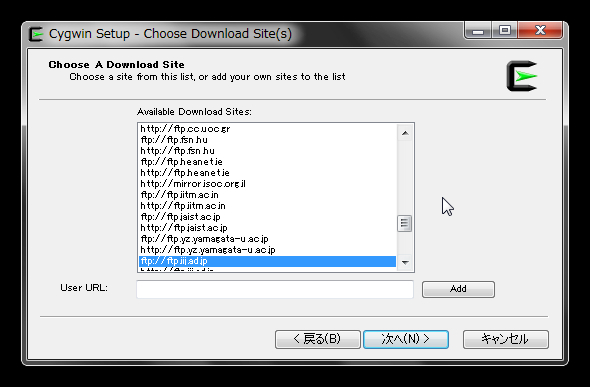Minimize the Cygwin Setup window
Viewport: 590px width, 387px height.
tap(478, 30)
